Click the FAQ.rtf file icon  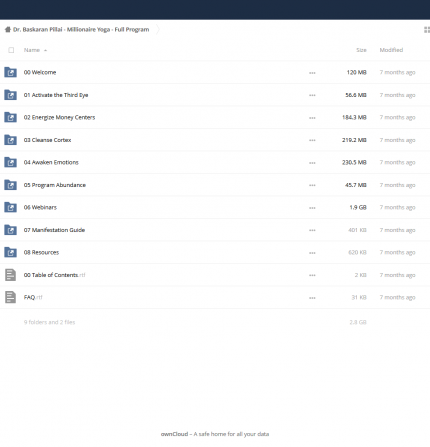[10, 297]
